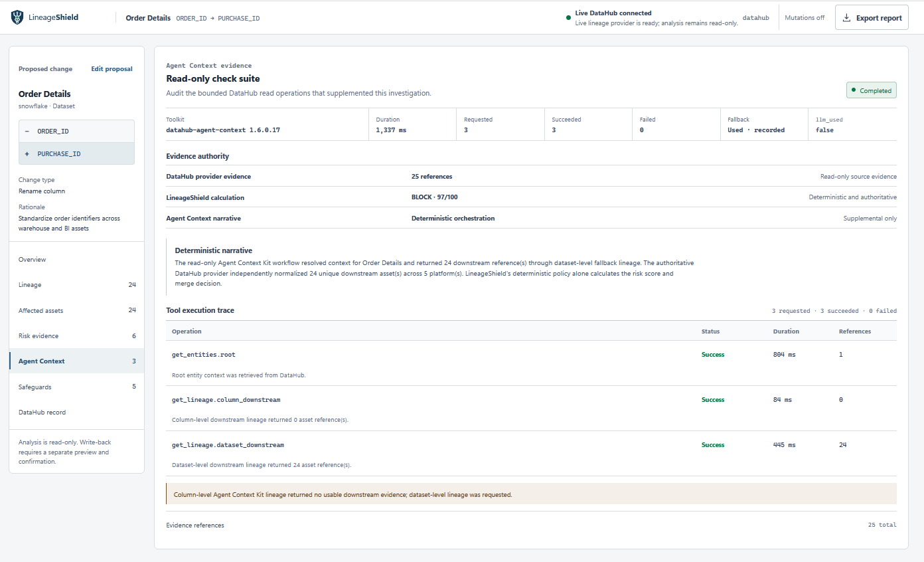Click the 25 total references count
This screenshot has height=562, width=924.
click(x=882, y=525)
